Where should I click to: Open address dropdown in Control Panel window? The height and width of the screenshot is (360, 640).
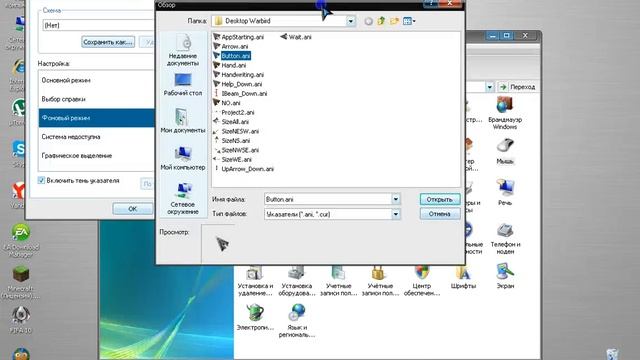489,87
